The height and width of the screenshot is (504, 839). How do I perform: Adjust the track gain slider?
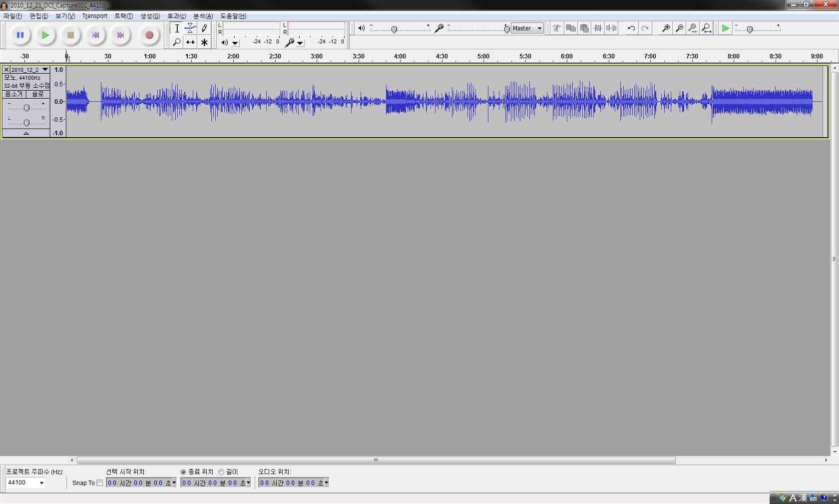pos(26,107)
